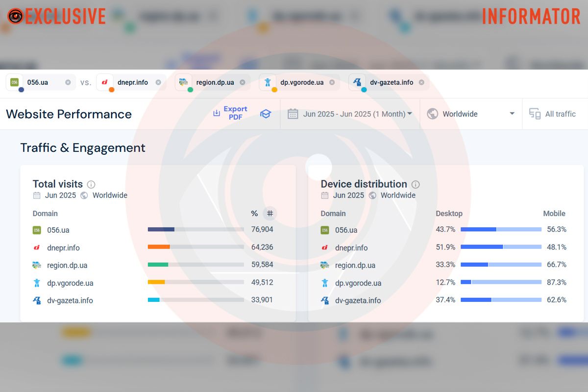Switch Total visits to percent view
Screen dimensions: 588x392
pos(254,213)
